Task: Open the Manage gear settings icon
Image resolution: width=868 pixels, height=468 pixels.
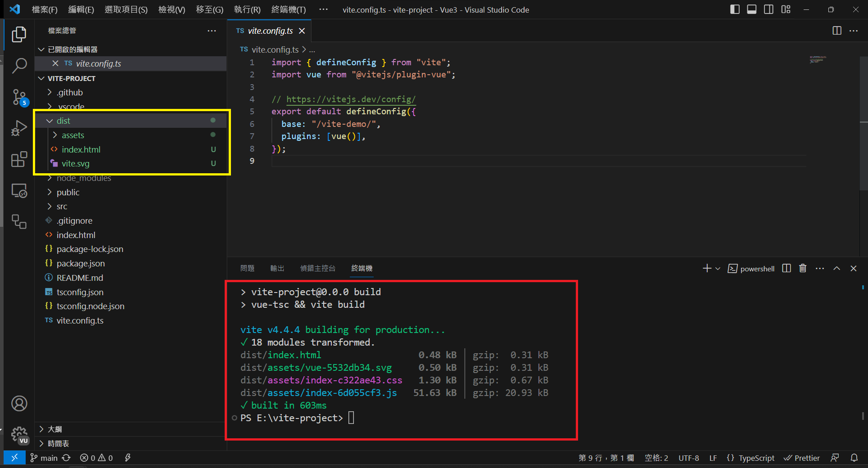Action: [x=19, y=435]
